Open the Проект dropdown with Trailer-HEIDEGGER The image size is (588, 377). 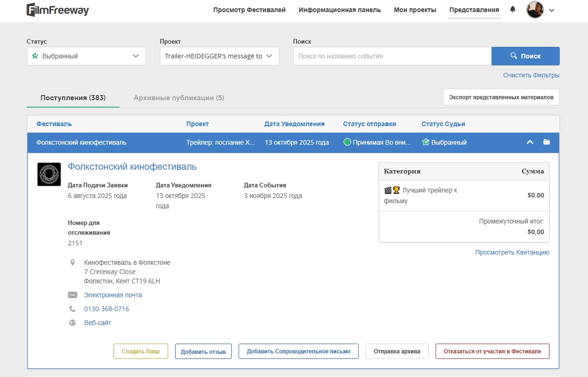[x=220, y=56]
